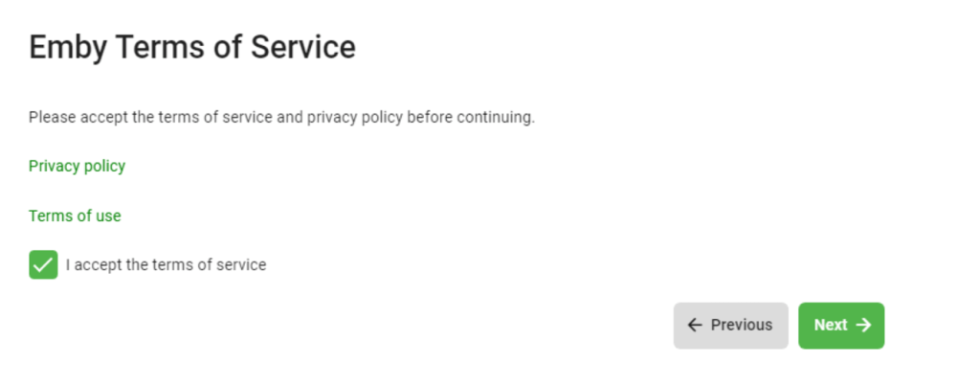Click the "Please accept the terms" instruction text
Image resolution: width=980 pixels, height=386 pixels.
[x=281, y=118]
